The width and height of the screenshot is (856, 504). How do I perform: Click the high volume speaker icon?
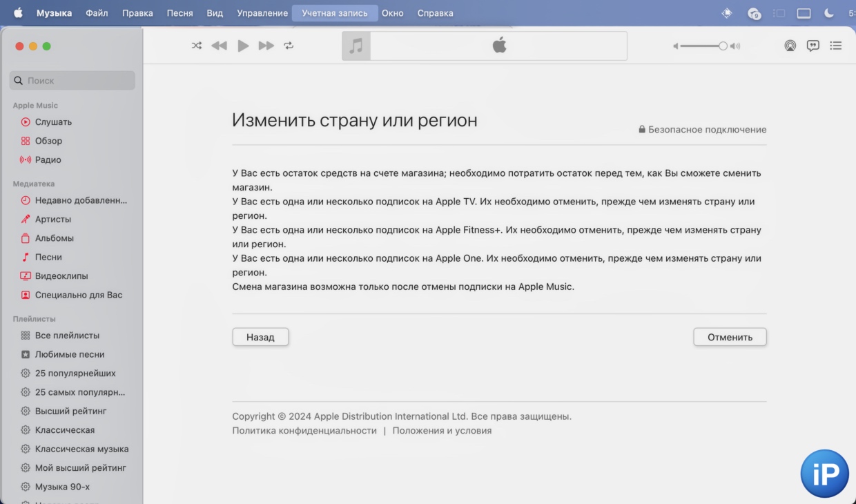point(735,46)
